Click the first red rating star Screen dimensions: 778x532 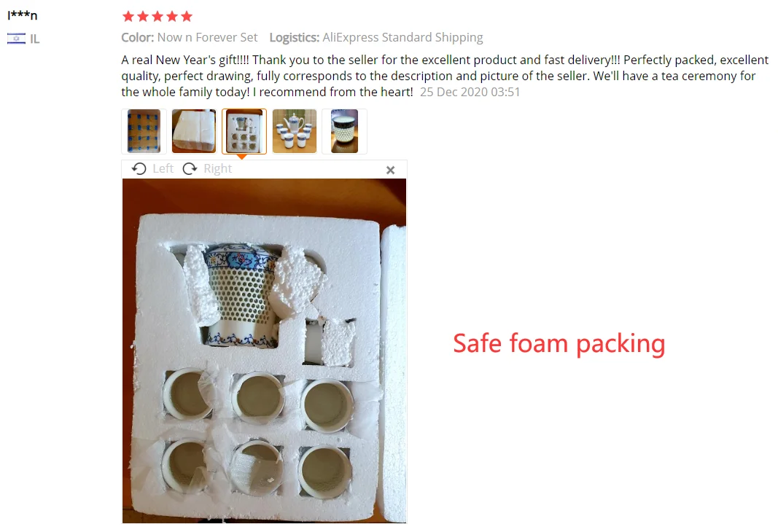tap(128, 17)
